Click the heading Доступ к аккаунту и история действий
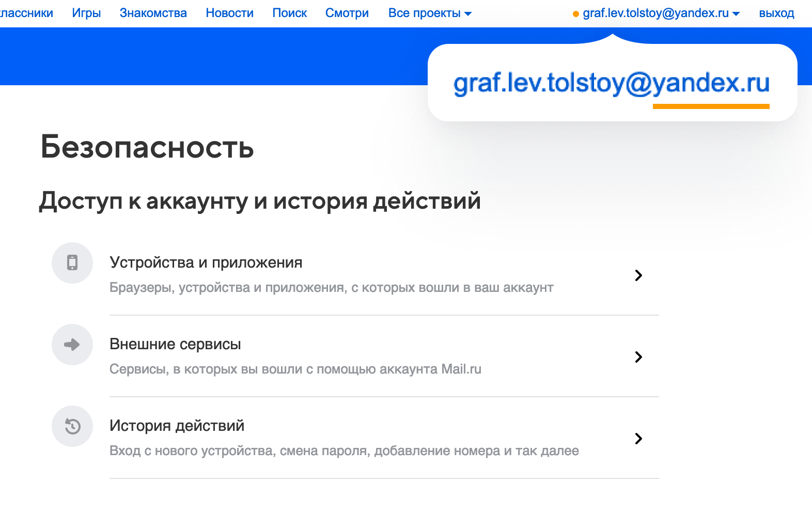This screenshot has width=812, height=513. [260, 201]
